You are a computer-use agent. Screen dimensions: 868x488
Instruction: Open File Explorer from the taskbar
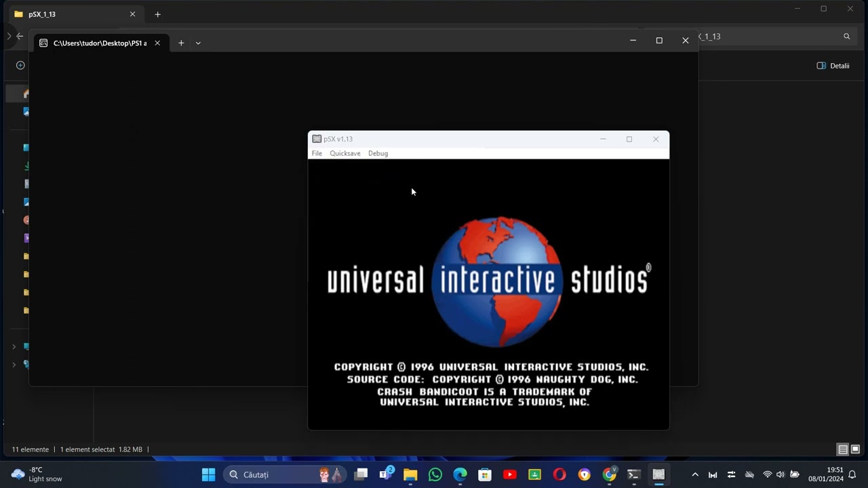(410, 474)
